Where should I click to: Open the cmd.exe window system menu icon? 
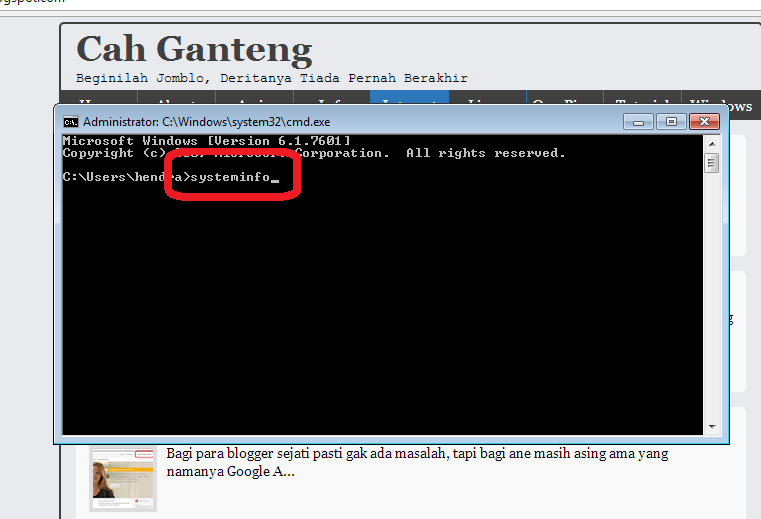(71, 122)
